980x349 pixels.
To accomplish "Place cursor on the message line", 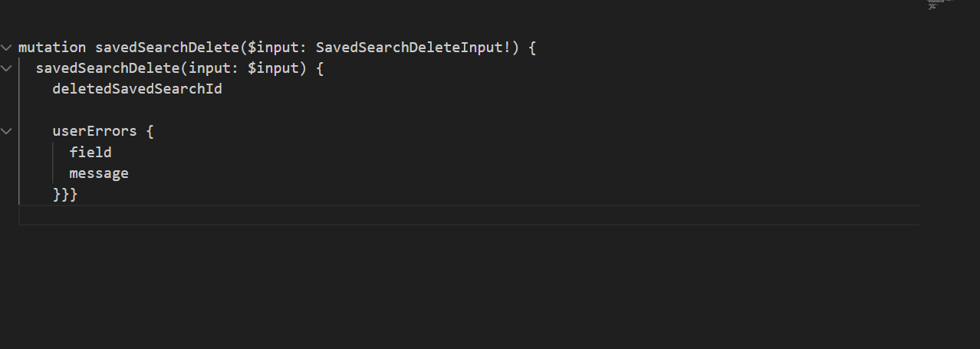I will [x=99, y=173].
